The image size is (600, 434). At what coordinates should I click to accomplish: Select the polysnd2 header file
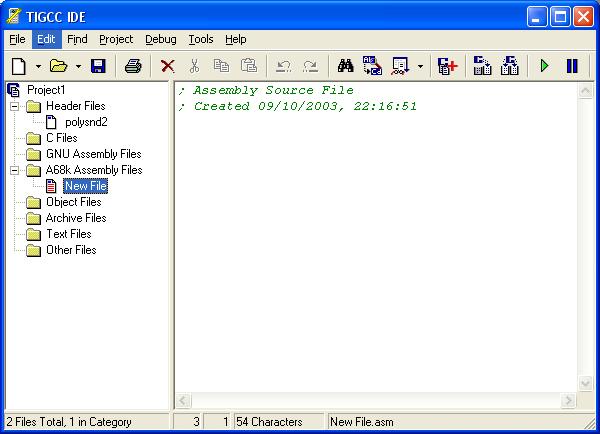86,122
